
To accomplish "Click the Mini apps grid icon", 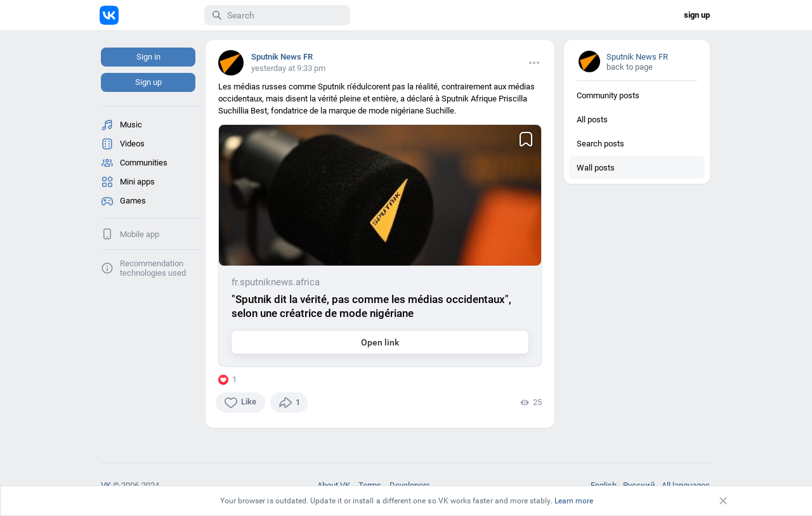I will tap(107, 182).
